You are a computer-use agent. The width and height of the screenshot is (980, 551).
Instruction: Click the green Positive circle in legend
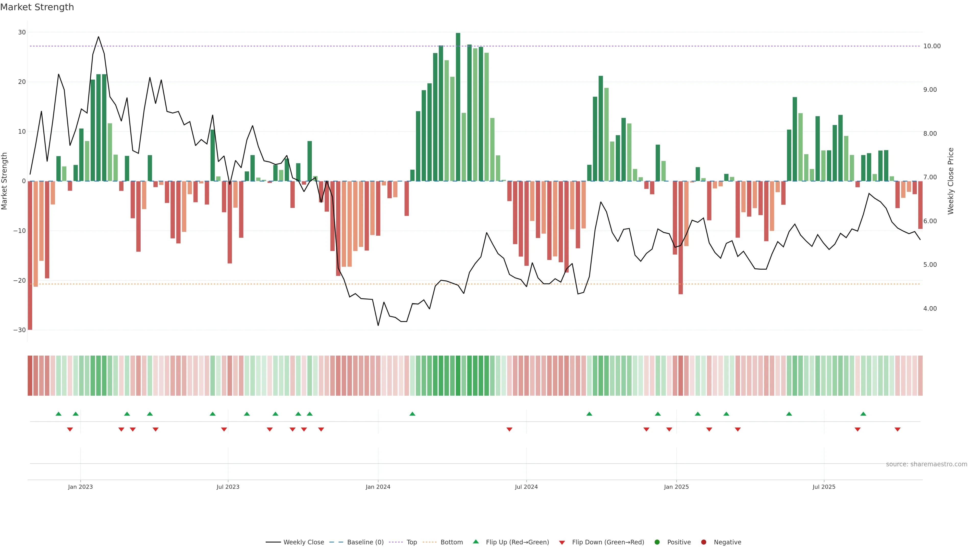coord(657,542)
